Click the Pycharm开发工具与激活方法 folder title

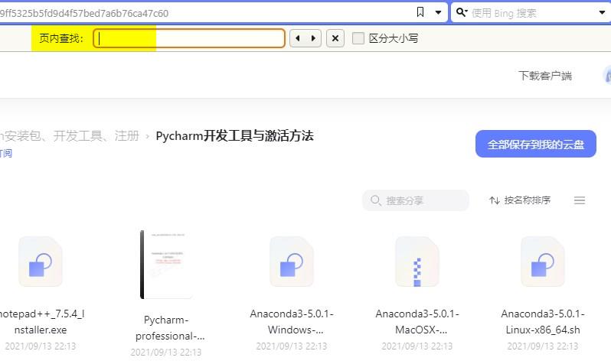234,136
